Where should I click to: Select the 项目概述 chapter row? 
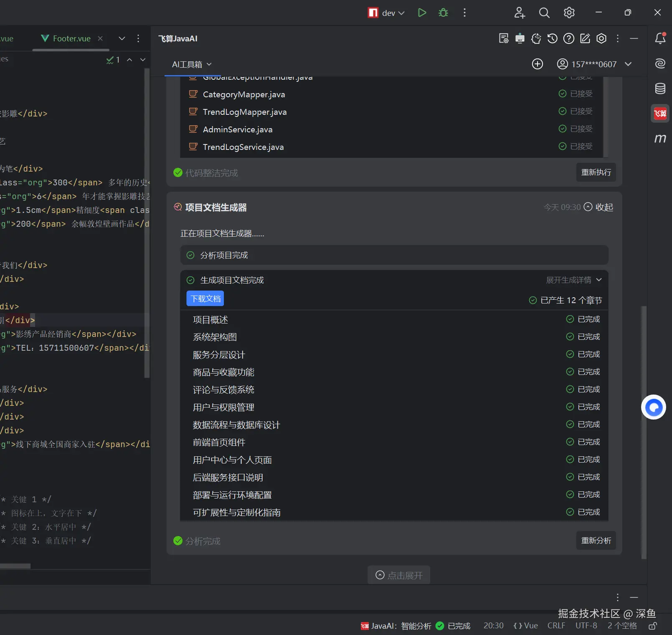[x=394, y=319]
